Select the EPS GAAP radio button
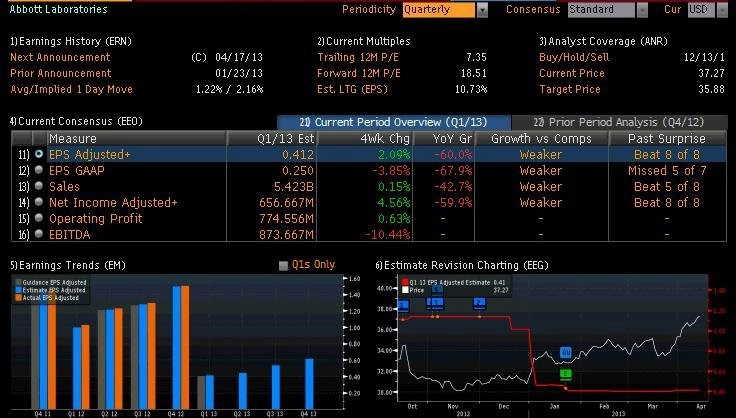Screen dimensions: 736x418 pos(39,170)
